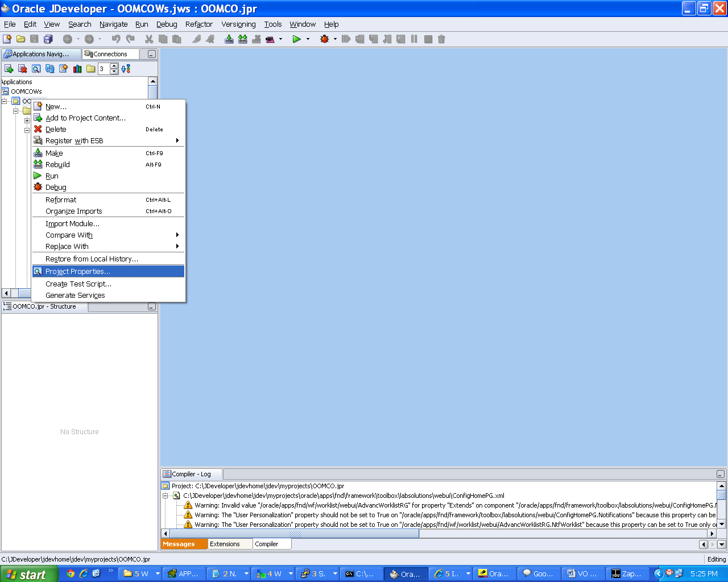Click Chrome quick launch icon on taskbar

pos(71,573)
